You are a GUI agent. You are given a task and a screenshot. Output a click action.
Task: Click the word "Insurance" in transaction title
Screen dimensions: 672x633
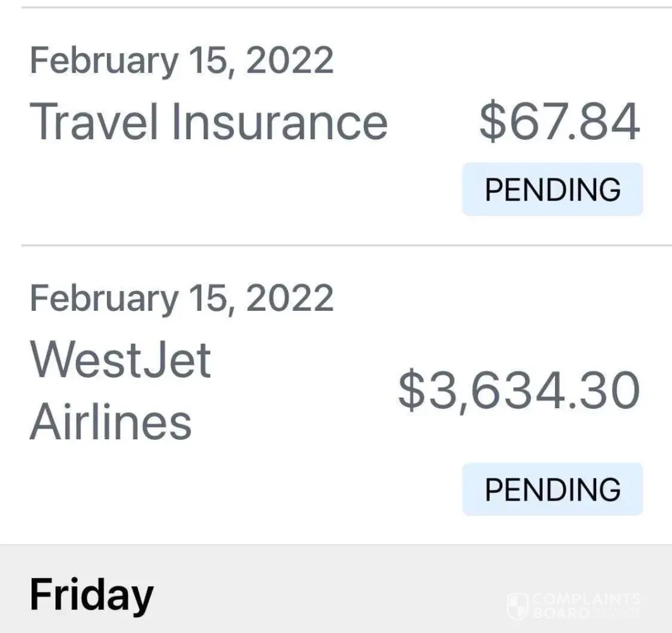pos(279,122)
